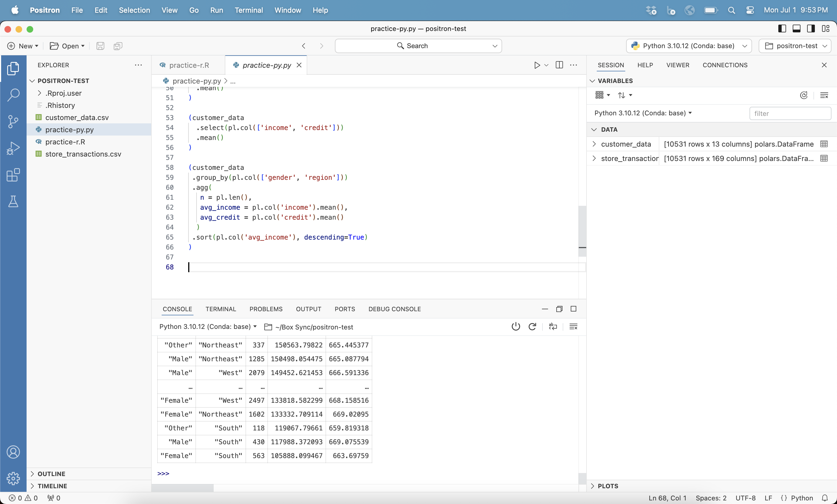837x504 pixels.
Task: Click refresh variables icon in Variables pane
Action: (x=803, y=95)
